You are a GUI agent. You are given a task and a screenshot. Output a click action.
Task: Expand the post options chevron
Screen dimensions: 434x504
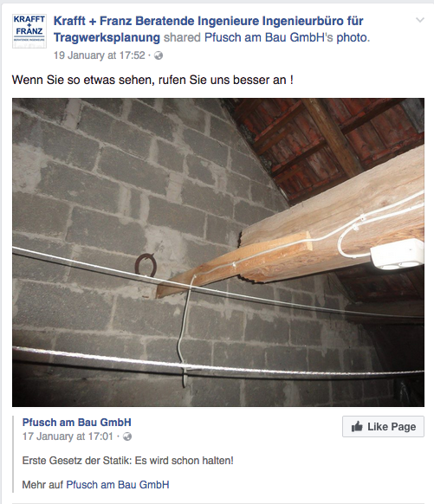pos(420,20)
